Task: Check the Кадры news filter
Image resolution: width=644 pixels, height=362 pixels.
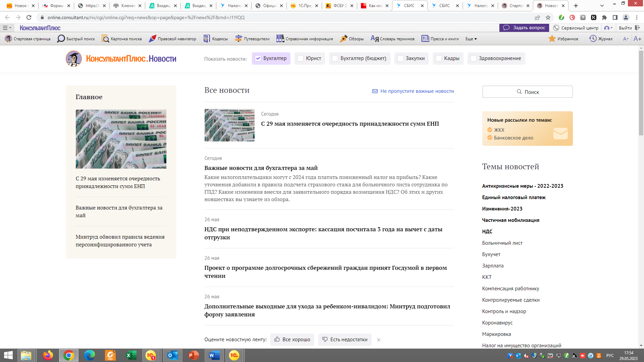Action: click(439, 58)
